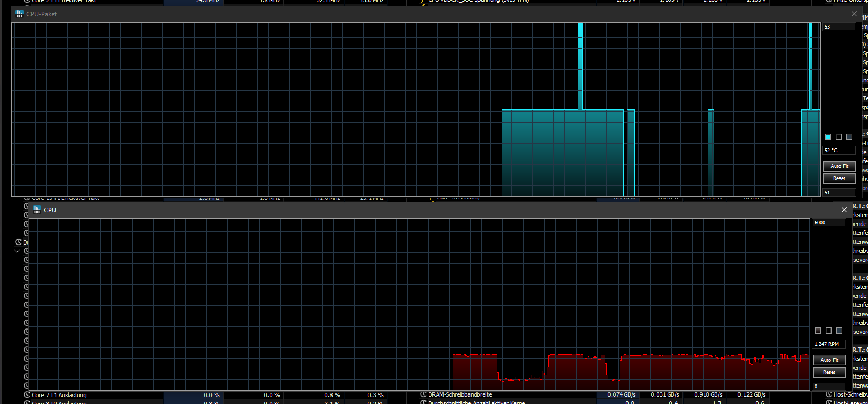Close the CPU graph window
The width and height of the screenshot is (868, 404).
pyautogui.click(x=844, y=210)
